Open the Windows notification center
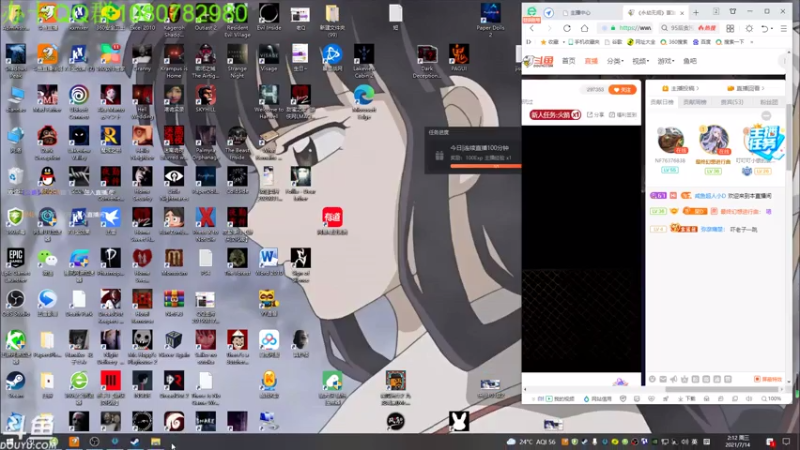The width and height of the screenshot is (800, 450). click(x=786, y=442)
